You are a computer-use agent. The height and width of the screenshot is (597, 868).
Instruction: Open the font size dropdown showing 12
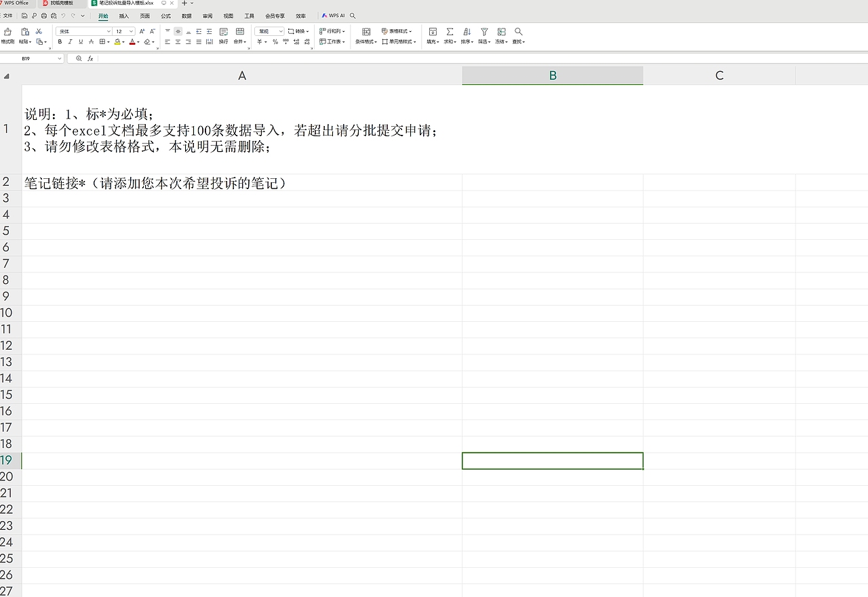tap(132, 32)
